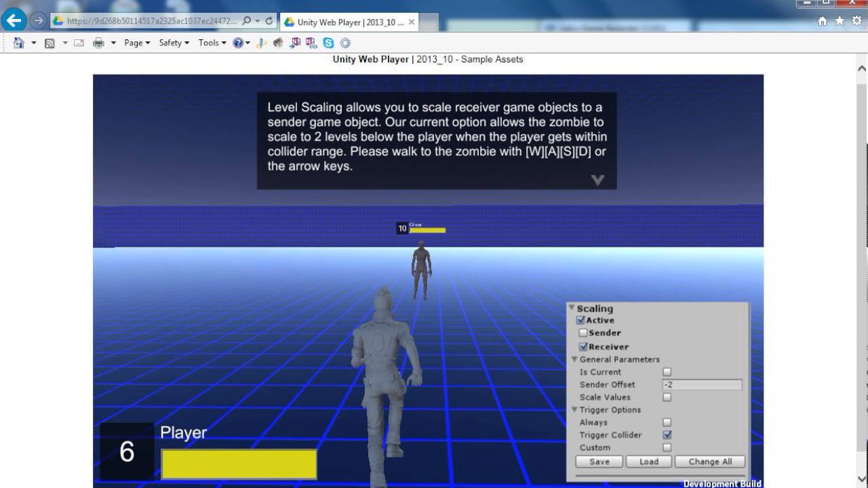Check the Is Current checkbox
The height and width of the screenshot is (488, 868).
[667, 371]
